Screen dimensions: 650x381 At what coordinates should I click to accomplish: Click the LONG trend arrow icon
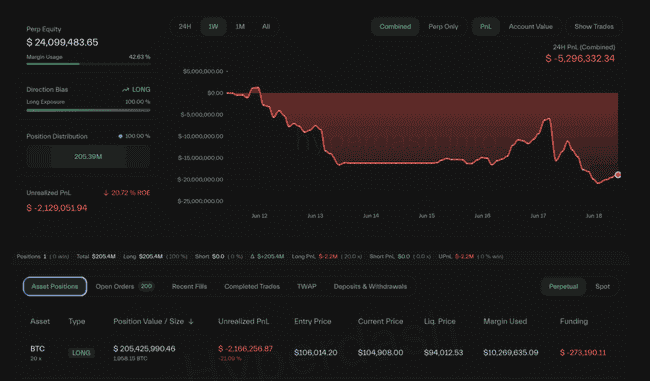pyautogui.click(x=125, y=90)
